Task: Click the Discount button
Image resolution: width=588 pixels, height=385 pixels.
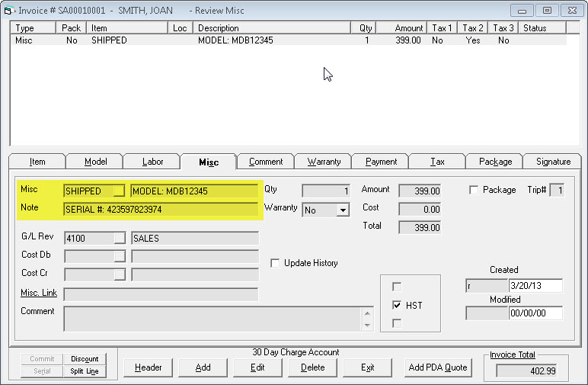Action: 85,359
